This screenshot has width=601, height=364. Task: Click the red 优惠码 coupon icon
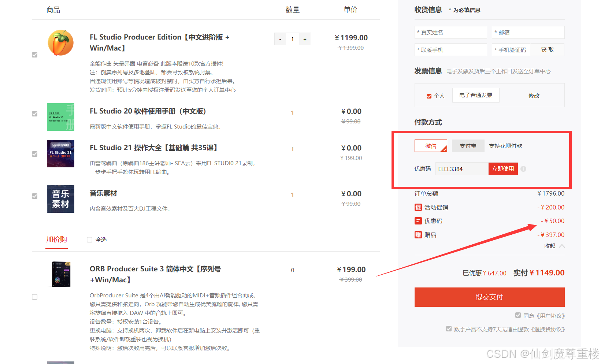point(418,221)
